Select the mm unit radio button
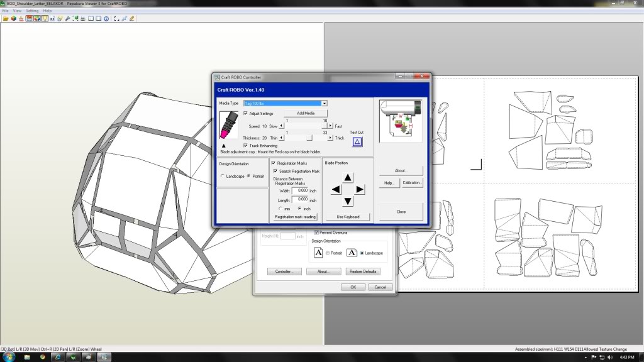 point(280,209)
